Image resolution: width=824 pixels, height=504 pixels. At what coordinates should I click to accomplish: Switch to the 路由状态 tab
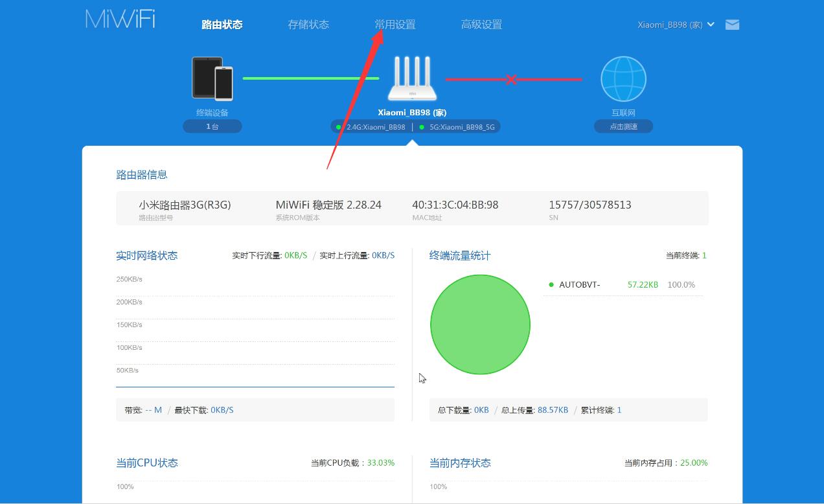point(222,25)
